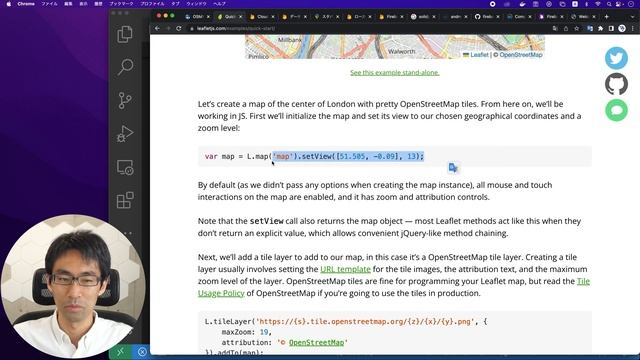Click the OpenStreetMap link in the code block

(x=316, y=342)
